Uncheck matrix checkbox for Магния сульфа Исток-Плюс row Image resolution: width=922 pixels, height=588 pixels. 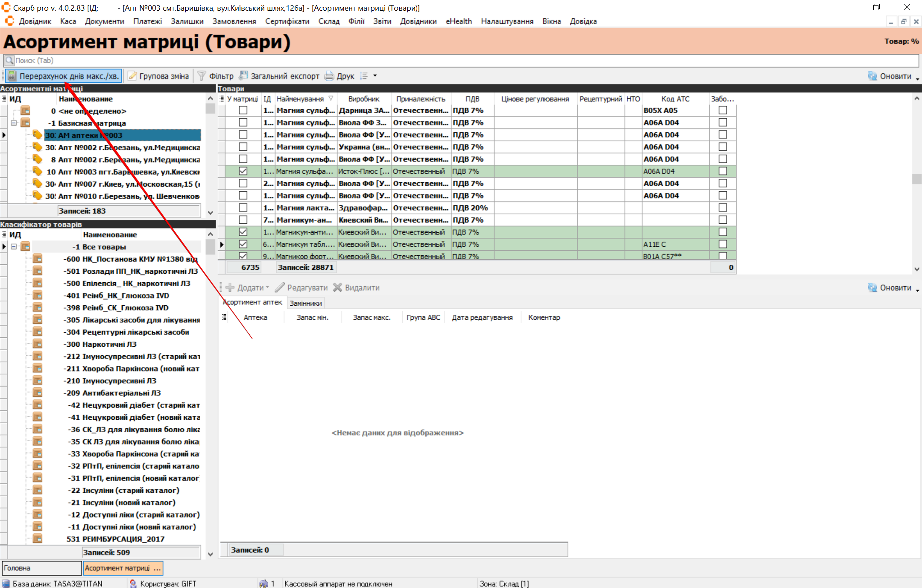[243, 171]
